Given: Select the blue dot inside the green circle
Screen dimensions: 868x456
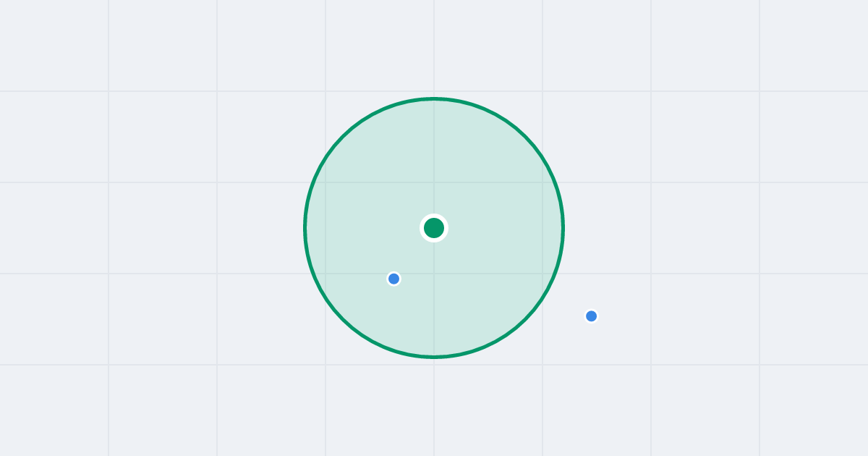Looking at the screenshot, I should [x=393, y=279].
